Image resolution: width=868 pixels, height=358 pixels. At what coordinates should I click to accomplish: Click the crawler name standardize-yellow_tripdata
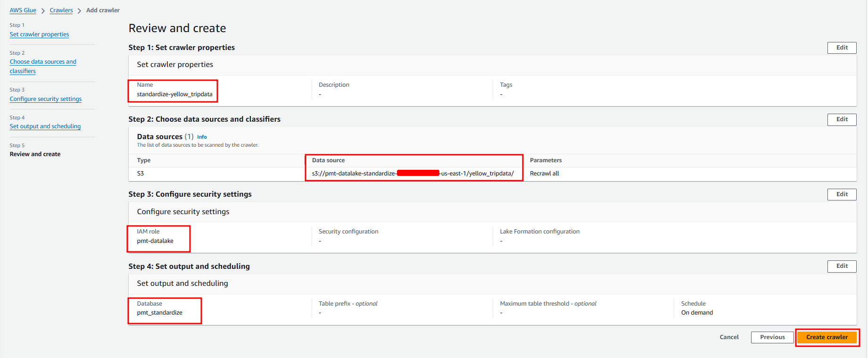point(174,94)
